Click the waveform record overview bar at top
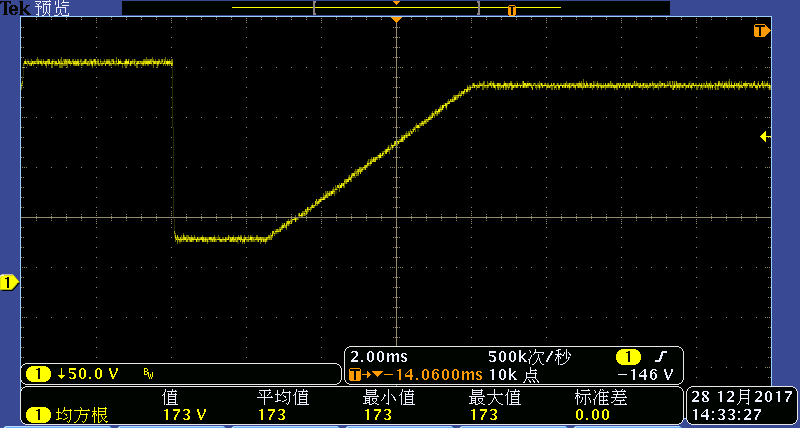This screenshot has width=800, height=428. 396,8
